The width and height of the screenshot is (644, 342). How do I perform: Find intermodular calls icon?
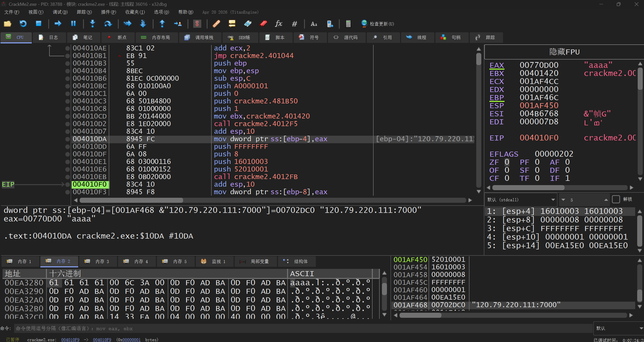point(330,24)
